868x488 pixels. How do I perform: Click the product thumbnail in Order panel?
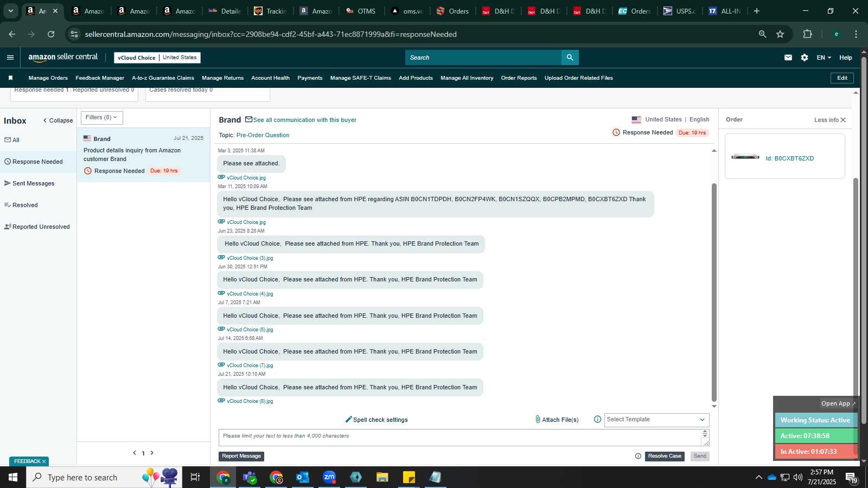click(x=745, y=157)
